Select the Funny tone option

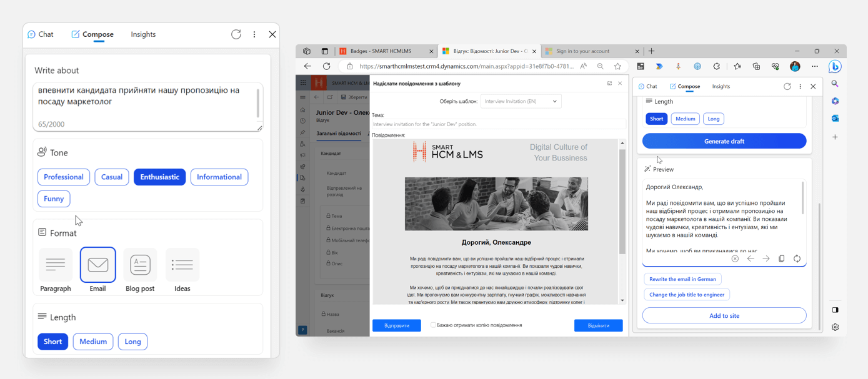(54, 199)
